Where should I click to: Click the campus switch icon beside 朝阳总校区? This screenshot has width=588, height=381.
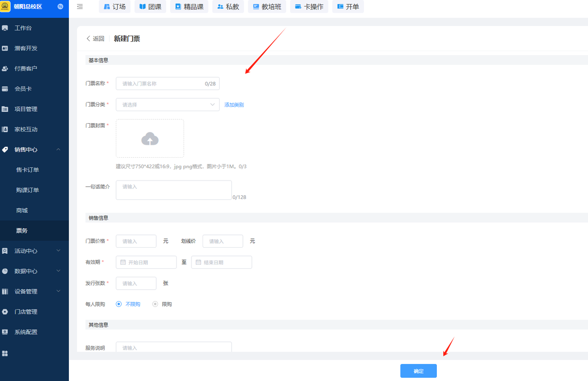61,6
